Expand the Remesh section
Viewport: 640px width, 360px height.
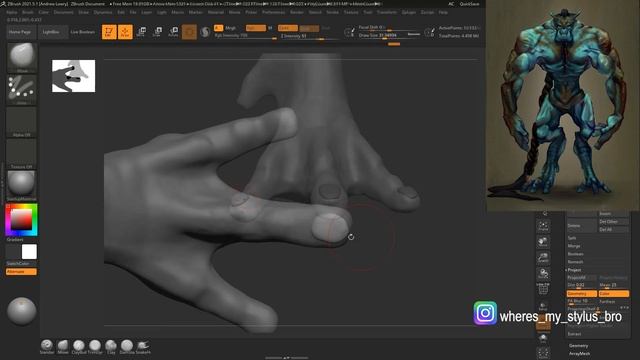point(576,262)
